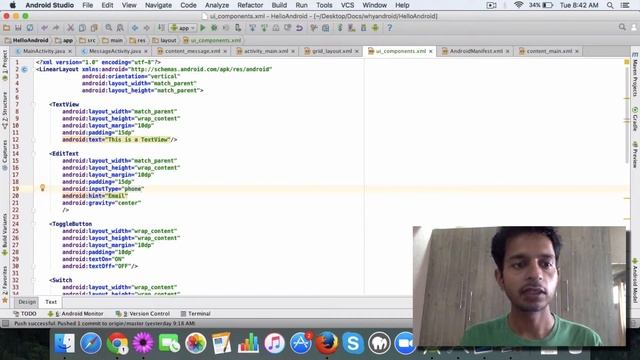Open the run configuration app dropdown

pyautogui.click(x=182, y=28)
